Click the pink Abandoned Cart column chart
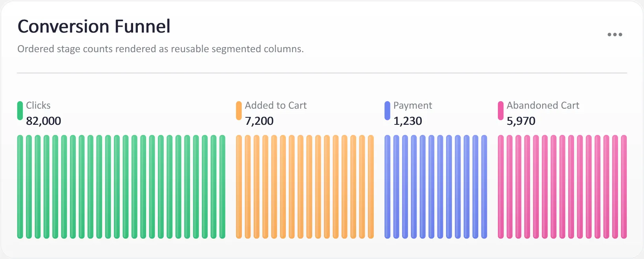 562,187
